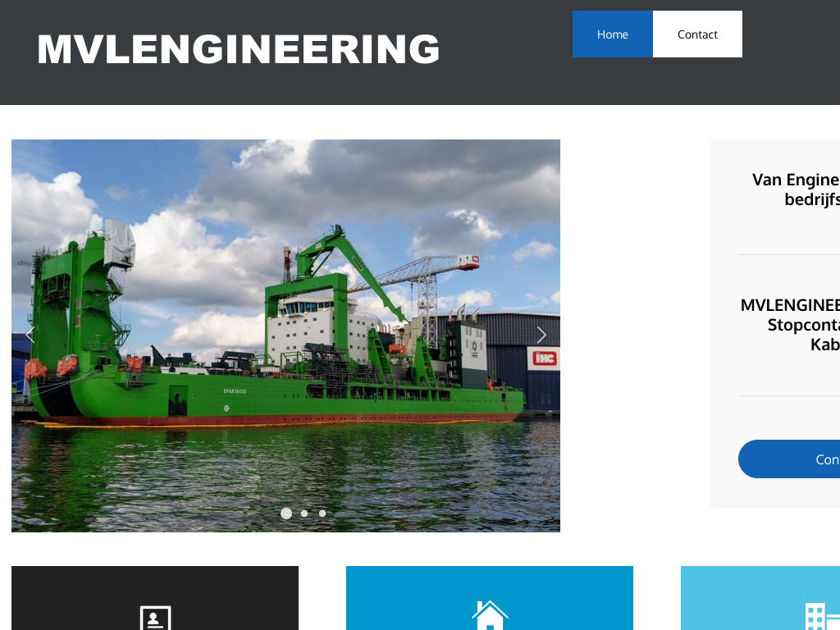Jump to the second slide dot
Image resolution: width=840 pixels, height=630 pixels.
304,514
